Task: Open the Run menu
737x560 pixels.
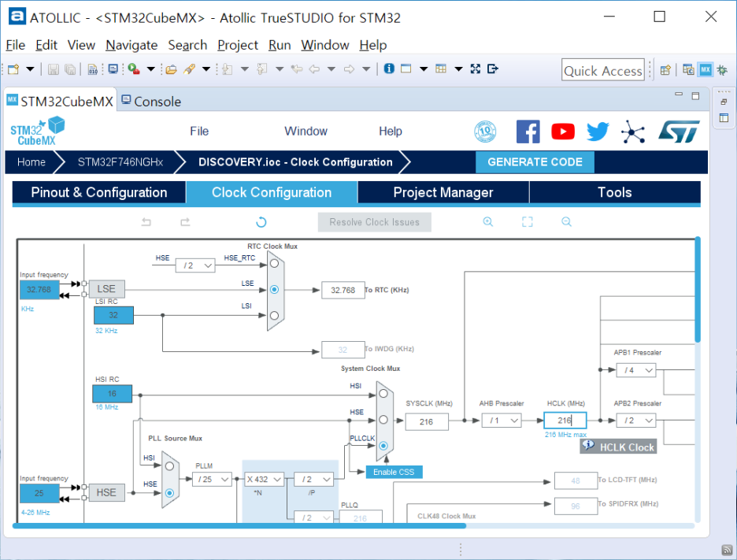Action: coord(280,45)
